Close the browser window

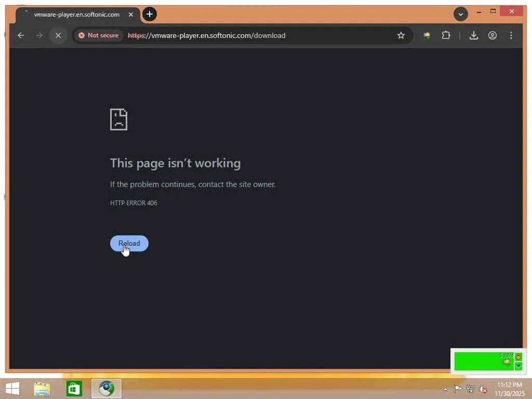[512, 11]
